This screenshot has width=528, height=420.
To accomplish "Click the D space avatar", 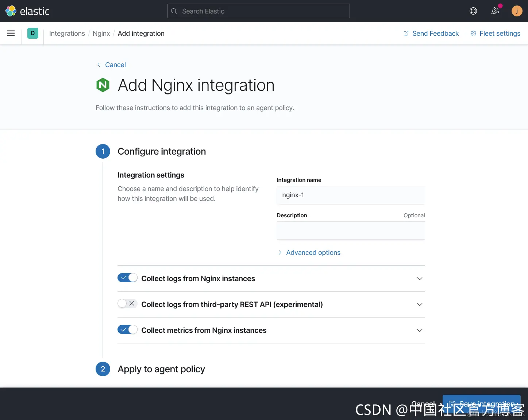I will click(33, 33).
